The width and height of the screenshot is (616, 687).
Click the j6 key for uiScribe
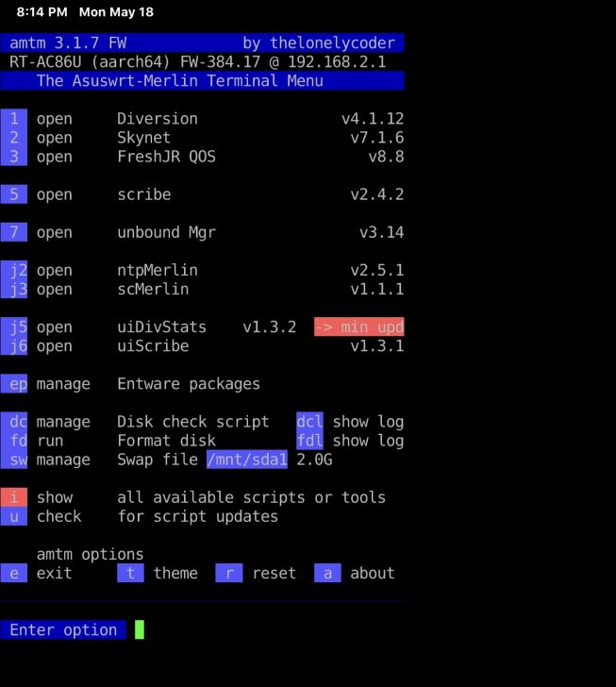(13, 346)
